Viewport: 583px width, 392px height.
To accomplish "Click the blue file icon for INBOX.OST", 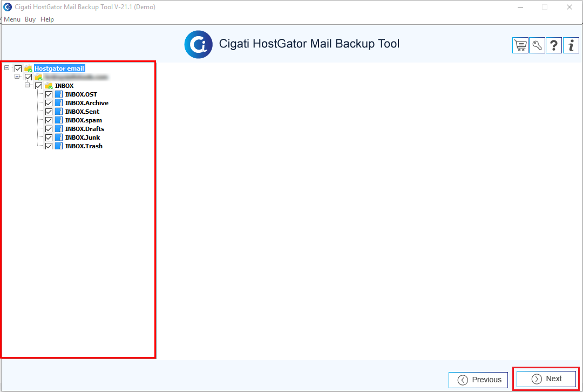I will click(59, 94).
